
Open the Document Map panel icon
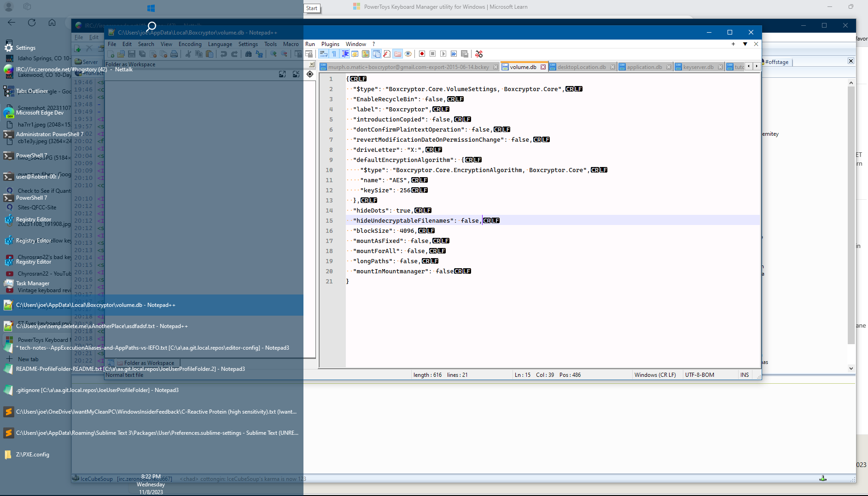point(366,54)
